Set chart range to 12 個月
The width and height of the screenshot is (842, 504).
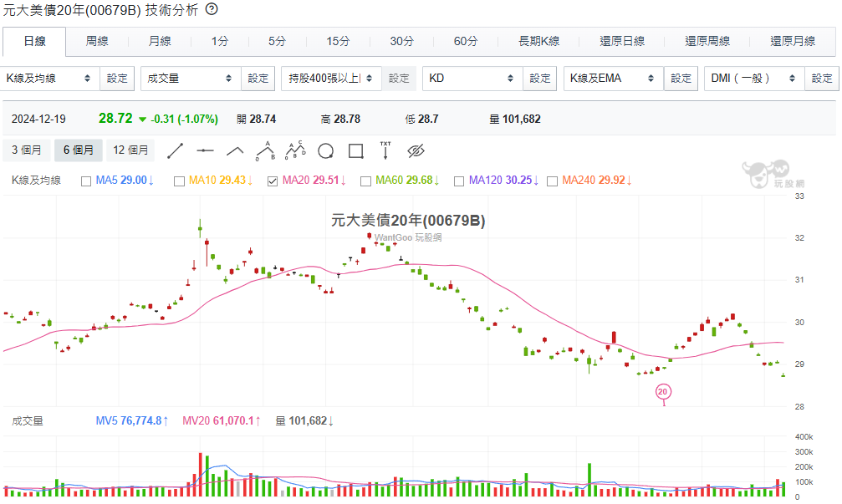[x=130, y=150]
